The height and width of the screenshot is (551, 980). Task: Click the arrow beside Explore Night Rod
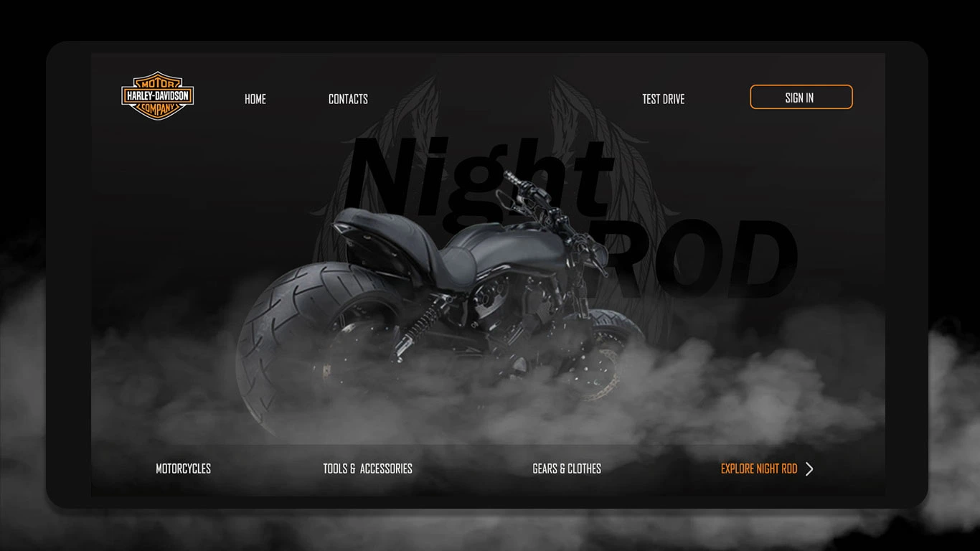pos(809,469)
